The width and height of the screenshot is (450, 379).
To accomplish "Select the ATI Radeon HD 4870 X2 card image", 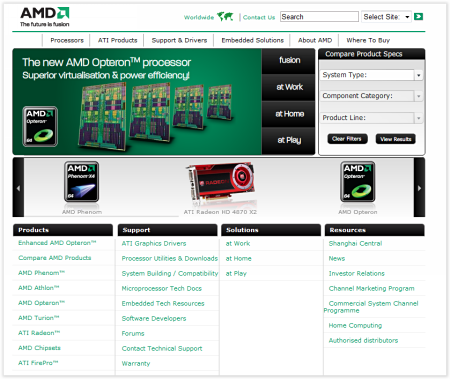I will (x=221, y=183).
